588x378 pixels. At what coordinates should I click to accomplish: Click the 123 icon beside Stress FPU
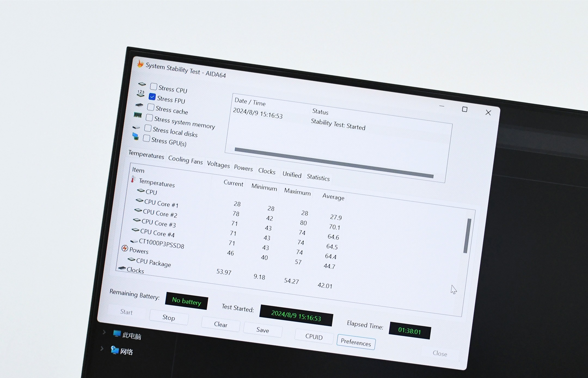(x=140, y=94)
